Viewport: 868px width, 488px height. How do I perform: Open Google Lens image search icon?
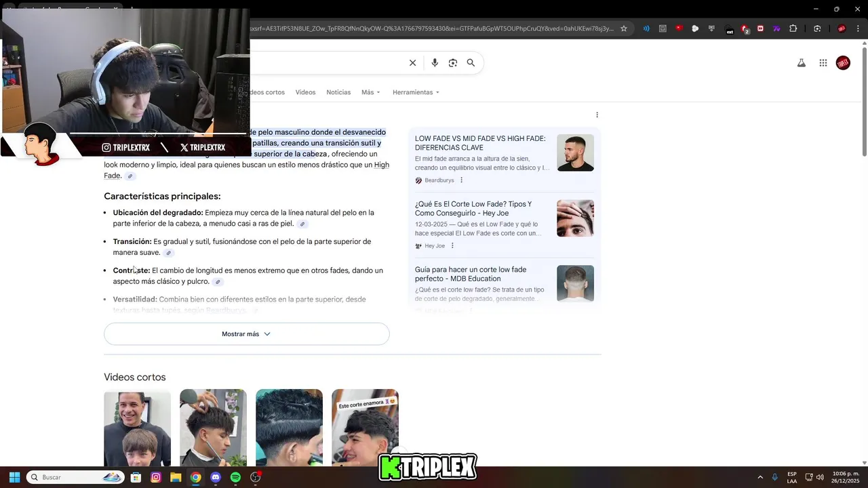tap(453, 63)
